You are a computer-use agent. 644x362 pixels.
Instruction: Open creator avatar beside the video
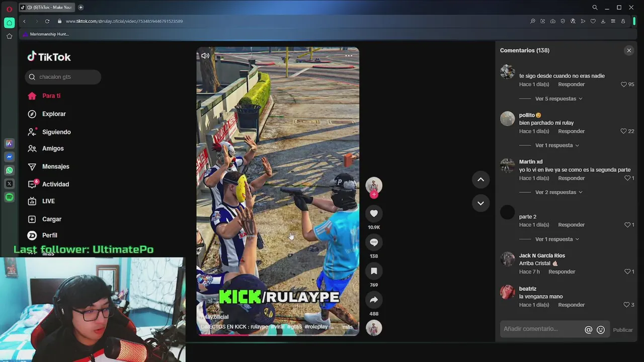click(374, 185)
